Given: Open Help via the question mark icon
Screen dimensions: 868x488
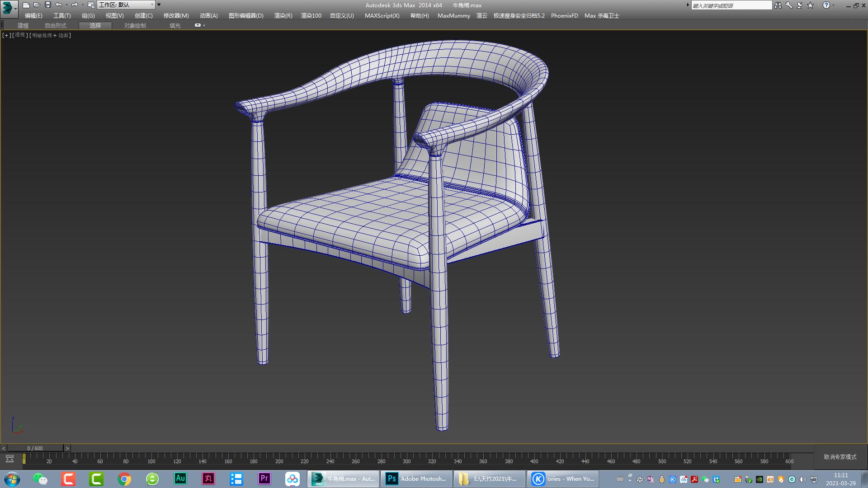Looking at the screenshot, I should click(x=827, y=5).
